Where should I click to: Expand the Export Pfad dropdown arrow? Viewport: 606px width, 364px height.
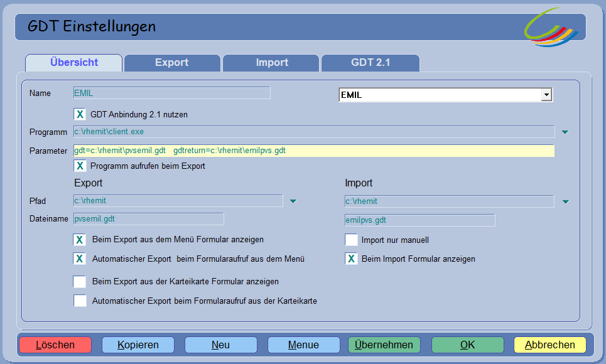(x=293, y=201)
